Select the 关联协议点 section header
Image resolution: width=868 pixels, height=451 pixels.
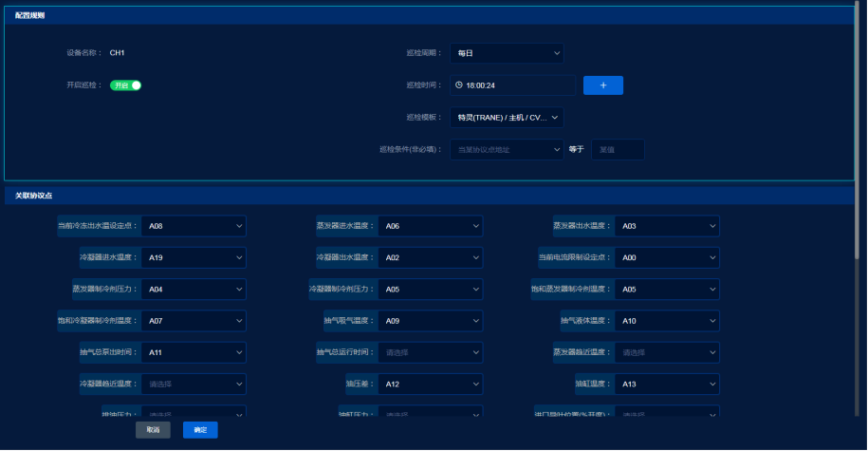coord(34,196)
